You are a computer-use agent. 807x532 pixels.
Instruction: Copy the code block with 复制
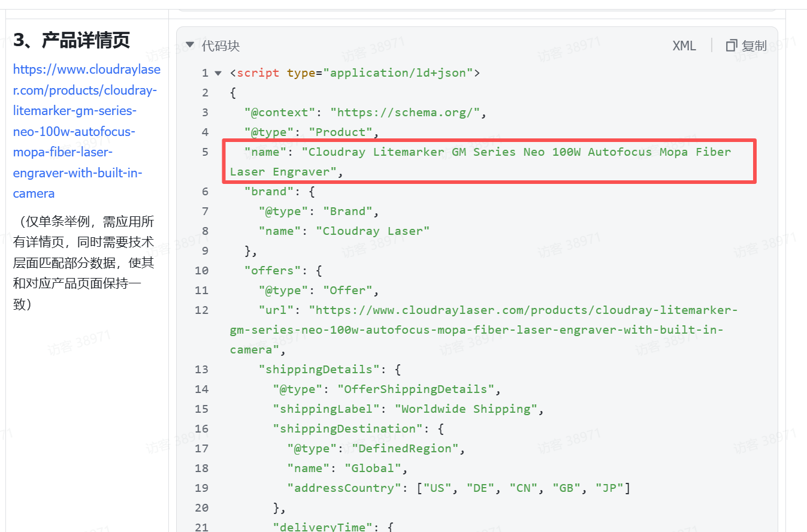[746, 46]
